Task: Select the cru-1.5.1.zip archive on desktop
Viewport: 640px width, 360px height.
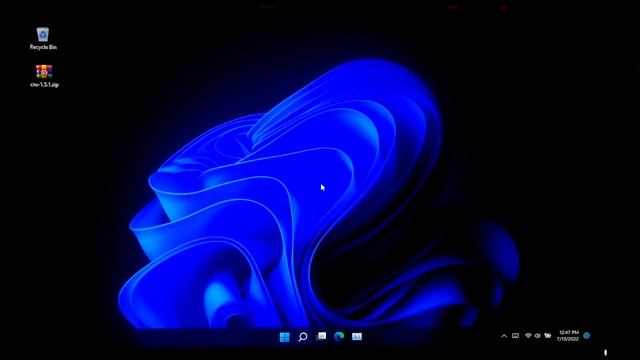Action: click(x=44, y=76)
